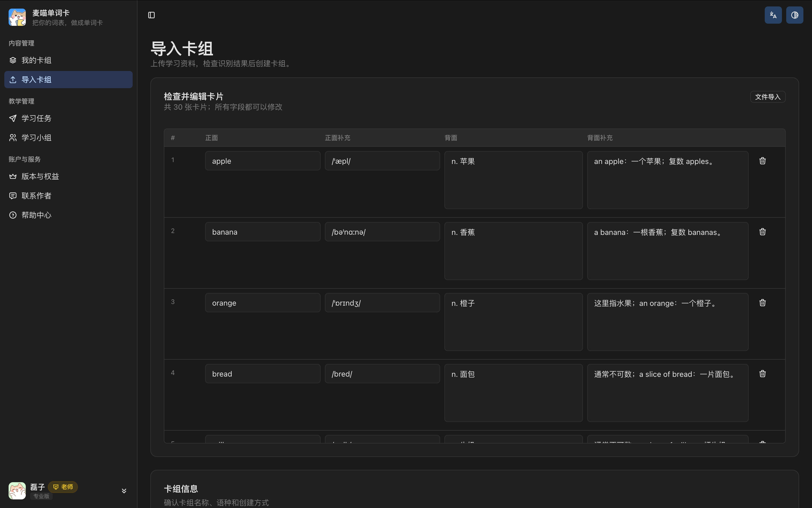This screenshot has width=812, height=508.
Task: Delete the banana card row
Action: pyautogui.click(x=762, y=232)
